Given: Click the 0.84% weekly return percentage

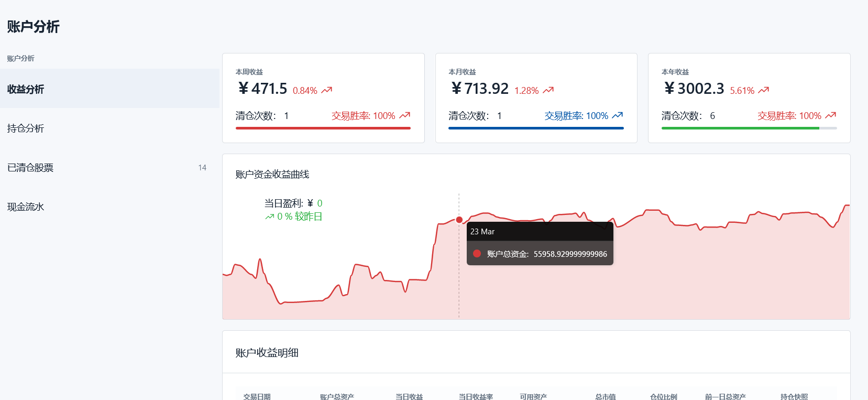Looking at the screenshot, I should [305, 91].
